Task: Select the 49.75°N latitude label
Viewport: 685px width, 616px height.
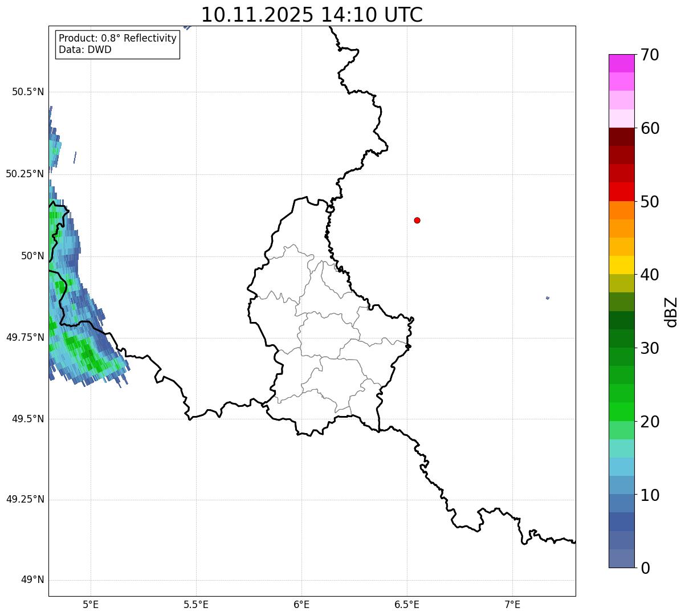Action: 25,337
